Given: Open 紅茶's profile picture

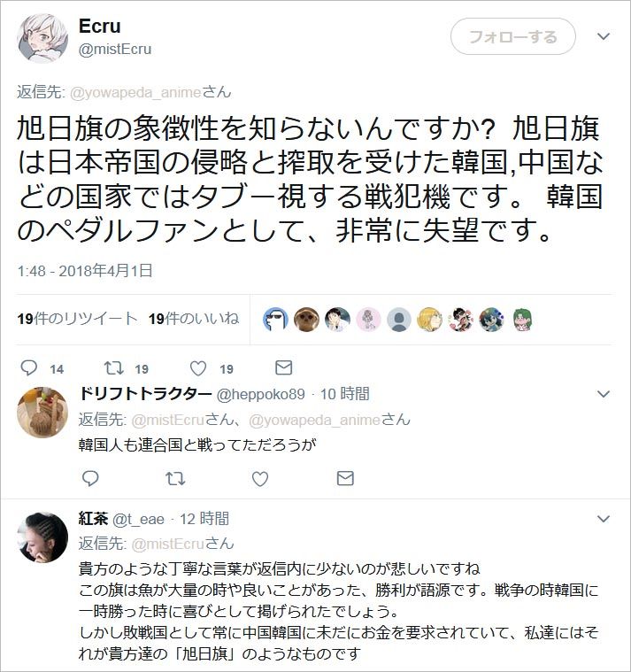Looking at the screenshot, I should click(x=42, y=537).
